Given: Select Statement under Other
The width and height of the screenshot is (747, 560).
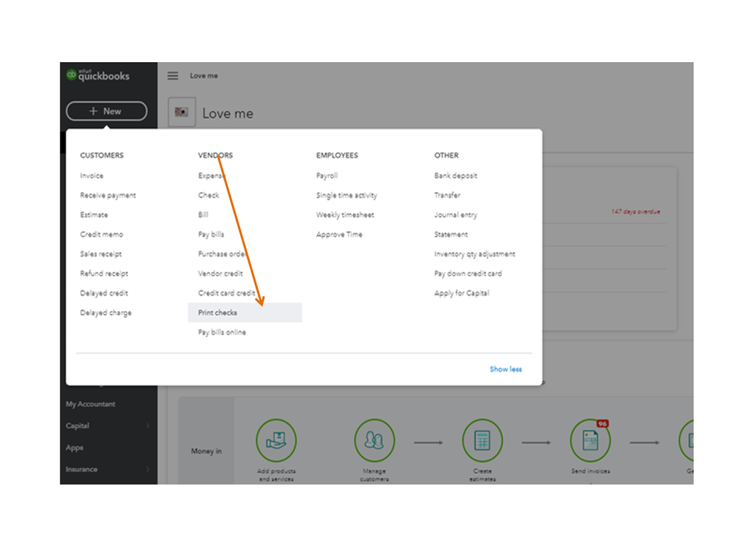Looking at the screenshot, I should (x=451, y=234).
